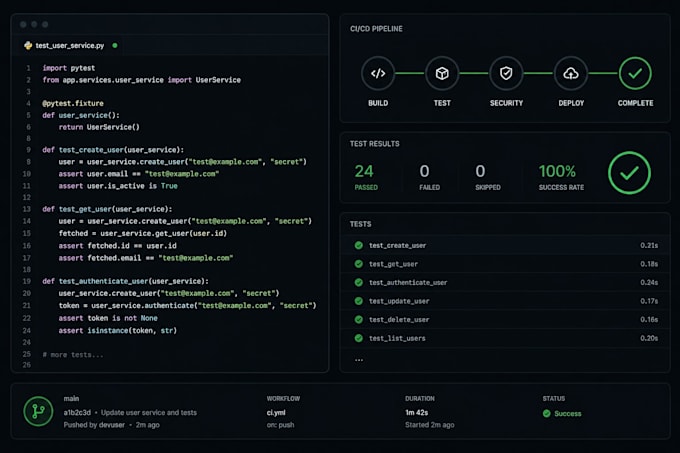
Task: Click the Deploy stage cloud upload icon
Action: coord(571,73)
